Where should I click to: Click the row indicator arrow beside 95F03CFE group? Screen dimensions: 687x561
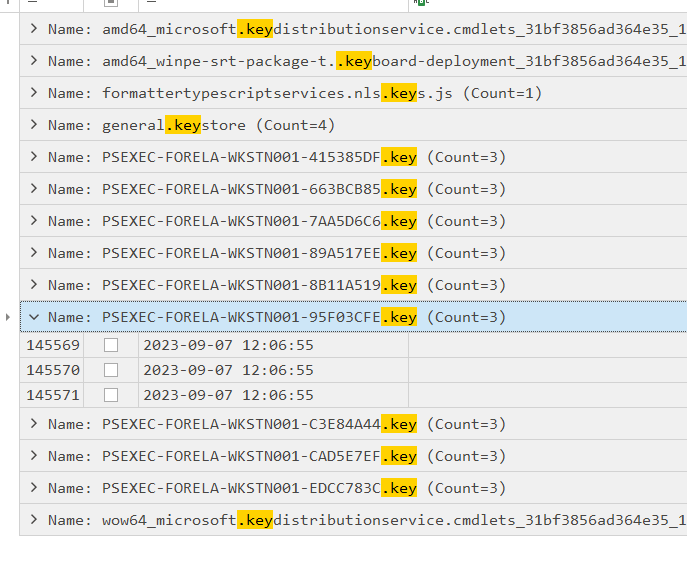[8, 317]
